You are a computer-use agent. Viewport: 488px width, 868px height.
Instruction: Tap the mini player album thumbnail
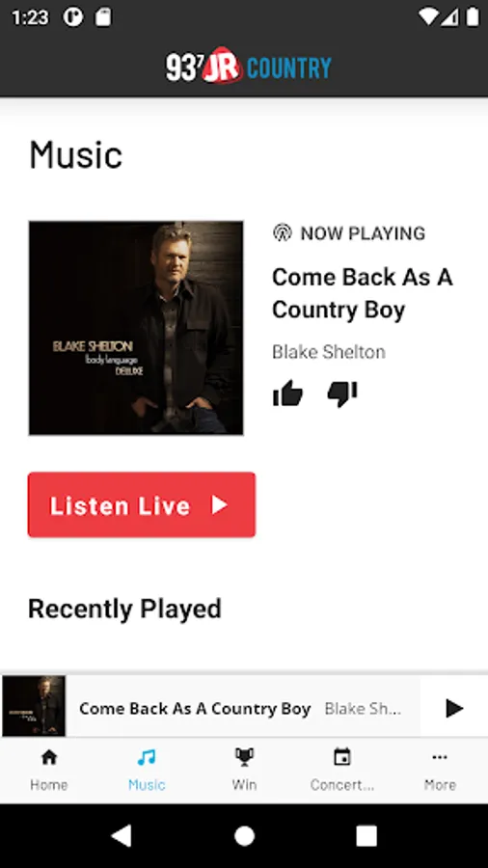pyautogui.click(x=34, y=706)
